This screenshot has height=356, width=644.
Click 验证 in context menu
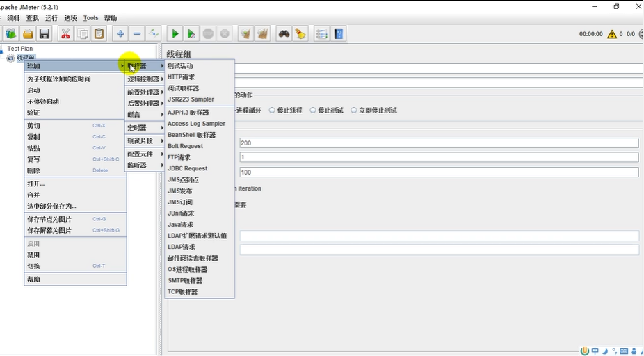[x=75, y=113]
